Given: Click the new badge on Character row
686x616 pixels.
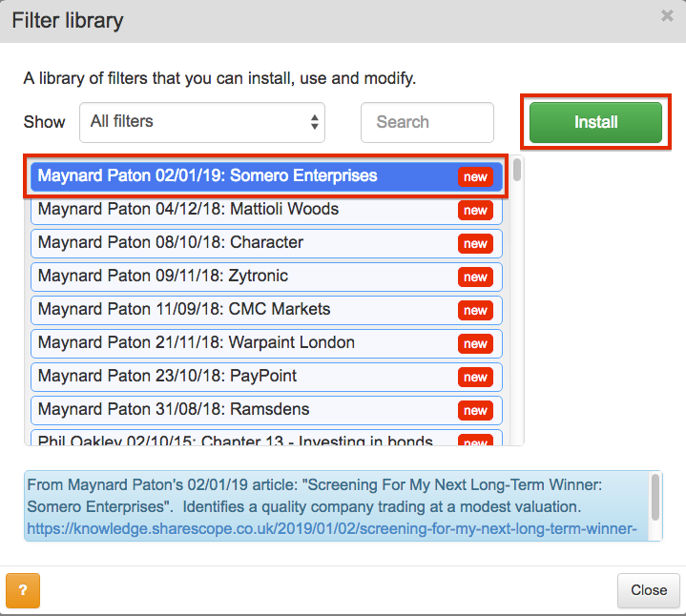Looking at the screenshot, I should [475, 243].
